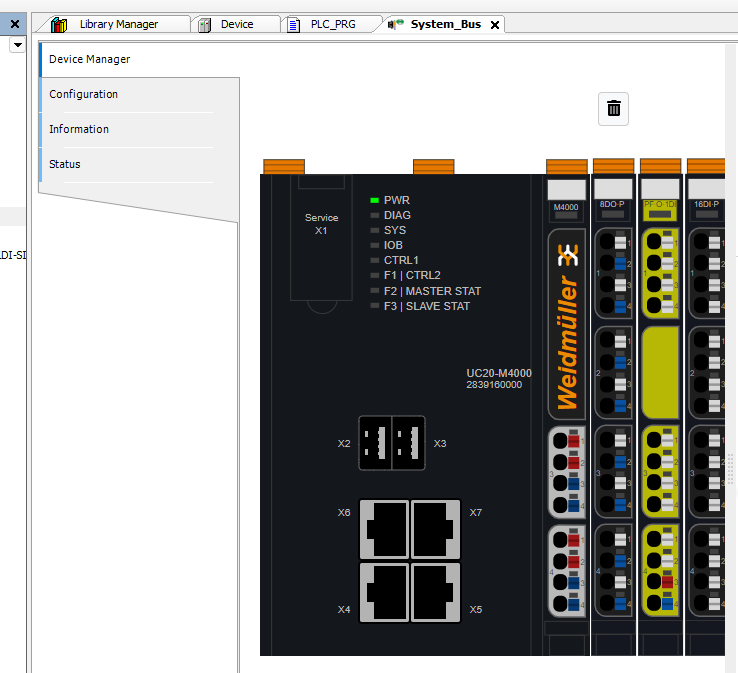
Task: Select the X6 Ethernet port
Action: pyautogui.click(x=385, y=529)
